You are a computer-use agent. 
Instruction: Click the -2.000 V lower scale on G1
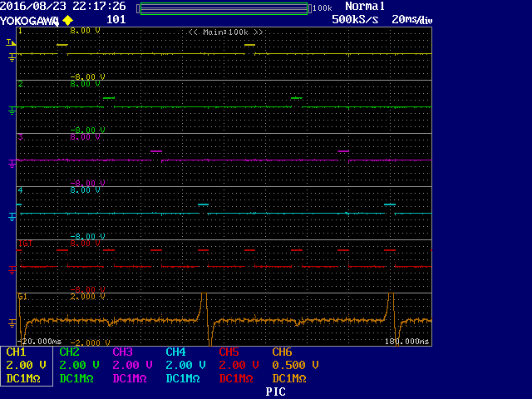click(90, 342)
